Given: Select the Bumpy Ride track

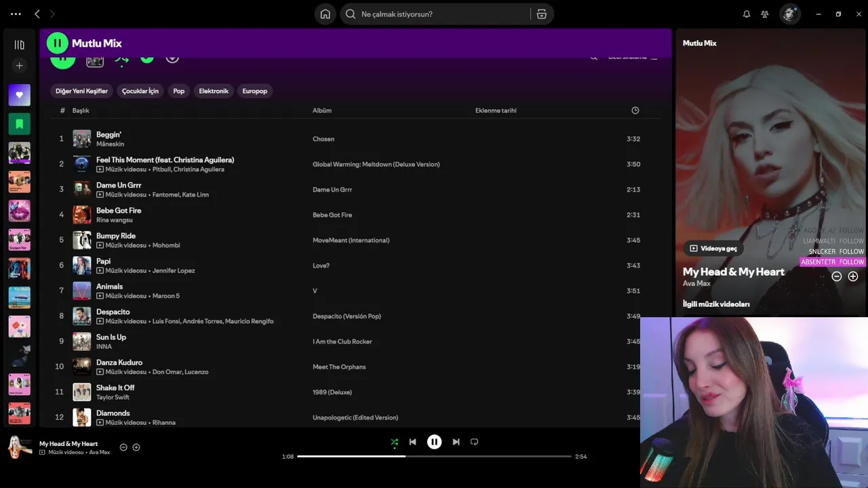Looking at the screenshot, I should [116, 236].
